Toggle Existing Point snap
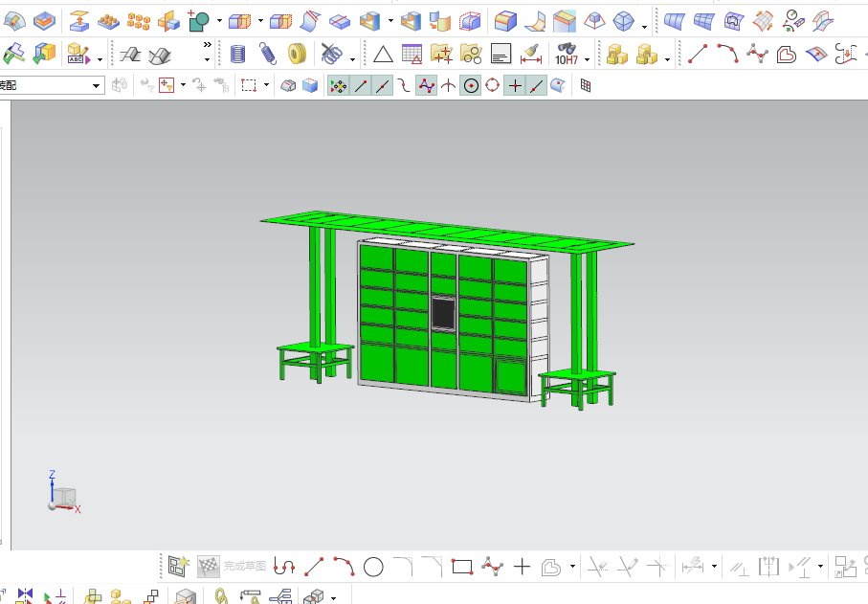This screenshot has width=868, height=604. [515, 86]
